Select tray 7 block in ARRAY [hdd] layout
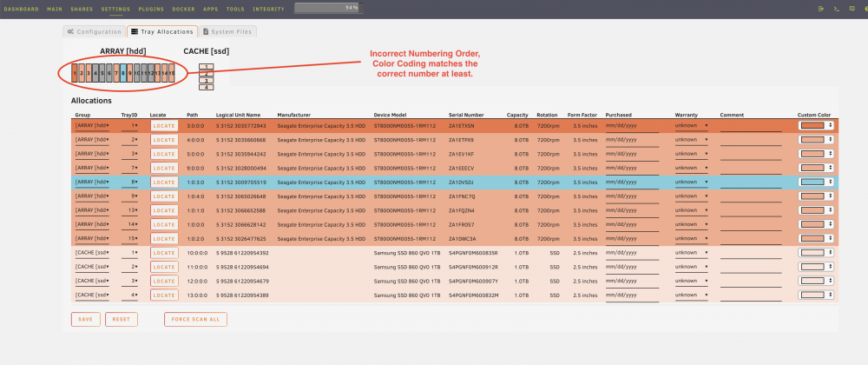Viewport: 868px width, 365px height. [x=116, y=73]
